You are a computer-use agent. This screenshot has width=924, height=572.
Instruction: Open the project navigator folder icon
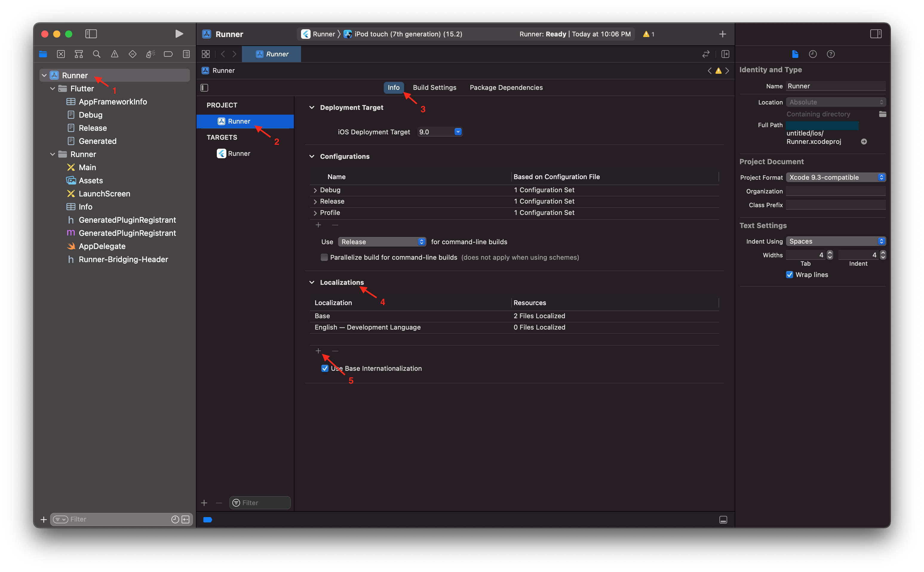pyautogui.click(x=43, y=54)
